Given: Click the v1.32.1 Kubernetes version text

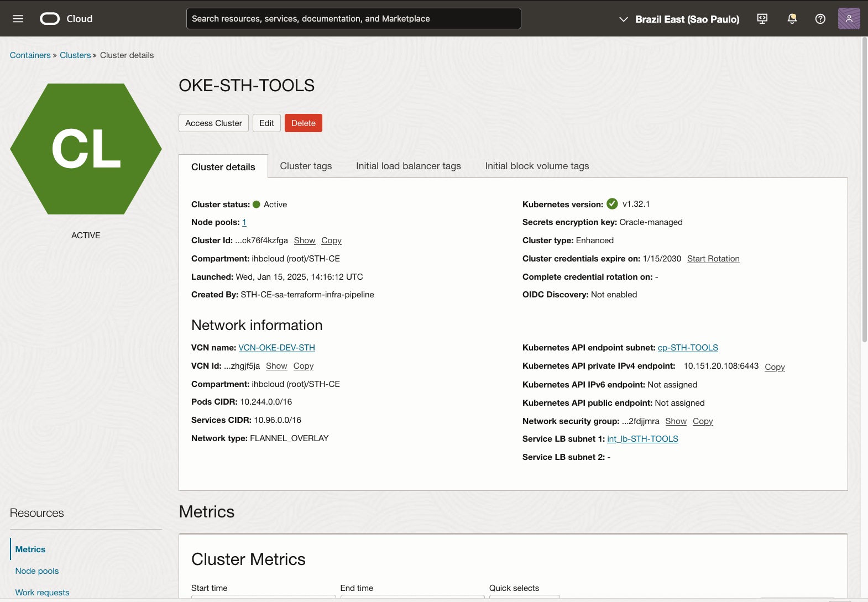Looking at the screenshot, I should [636, 204].
